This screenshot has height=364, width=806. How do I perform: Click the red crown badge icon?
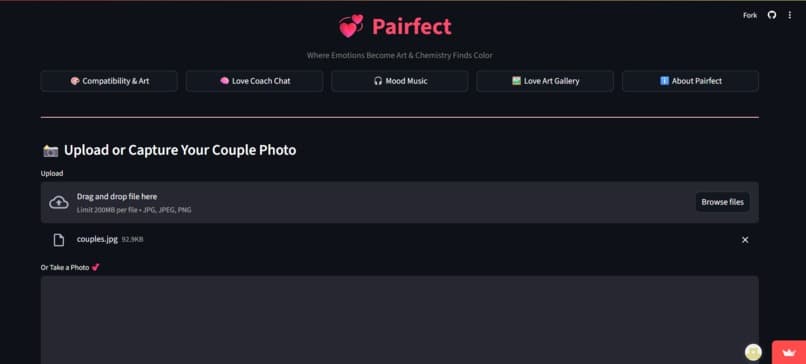(789, 352)
